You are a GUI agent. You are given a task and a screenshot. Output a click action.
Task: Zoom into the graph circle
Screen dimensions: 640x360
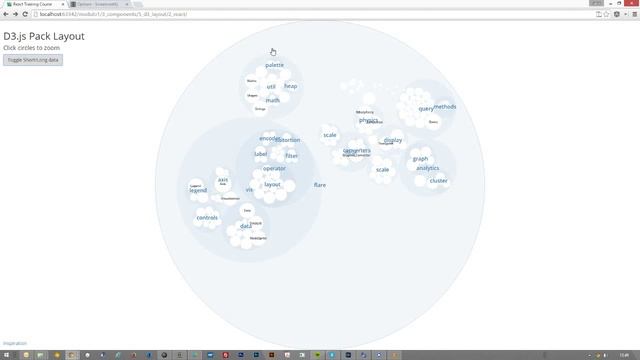(420, 159)
